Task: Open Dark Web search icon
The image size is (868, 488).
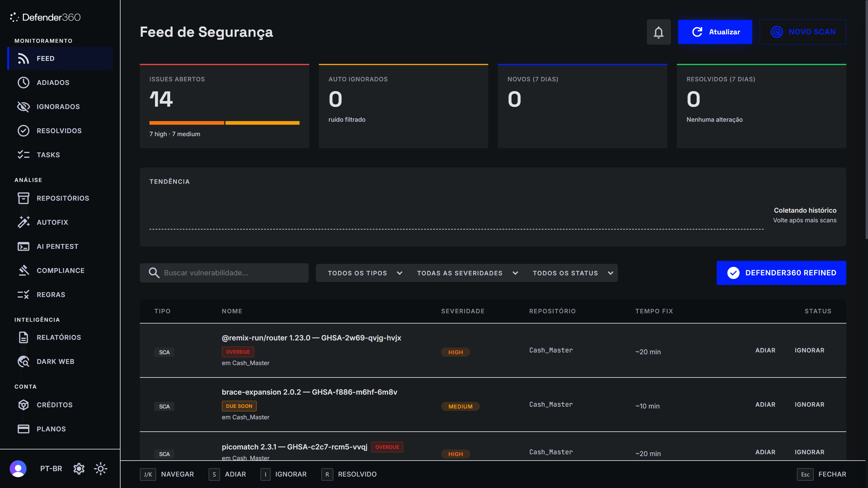Action: point(23,362)
